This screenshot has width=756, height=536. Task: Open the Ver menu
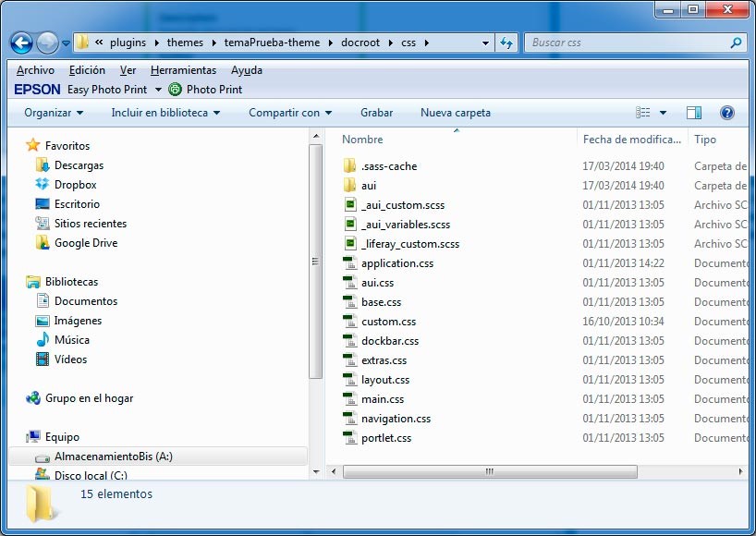[x=128, y=69]
